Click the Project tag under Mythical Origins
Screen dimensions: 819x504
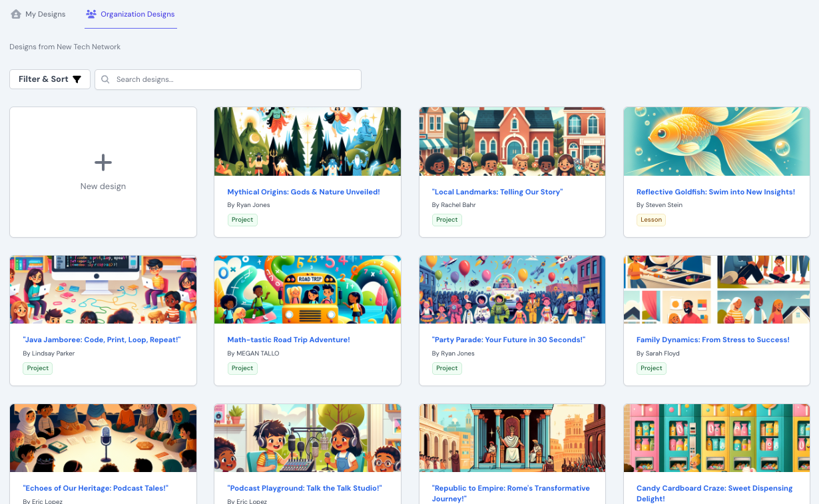[242, 220]
